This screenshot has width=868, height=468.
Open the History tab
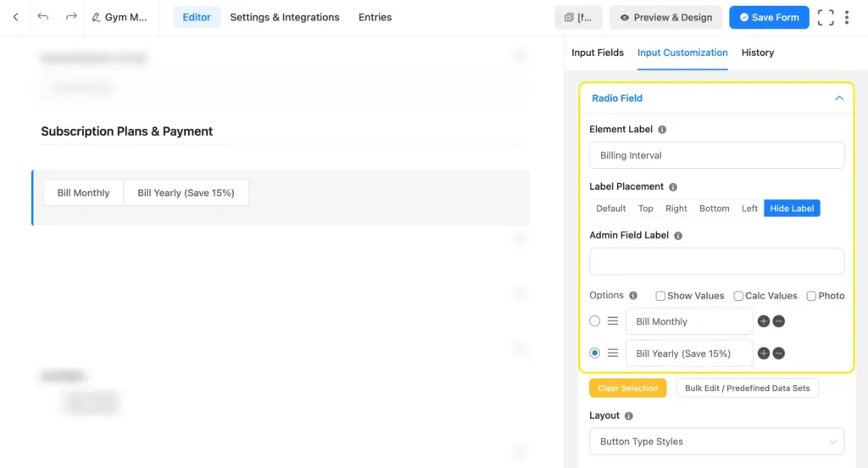click(x=757, y=53)
